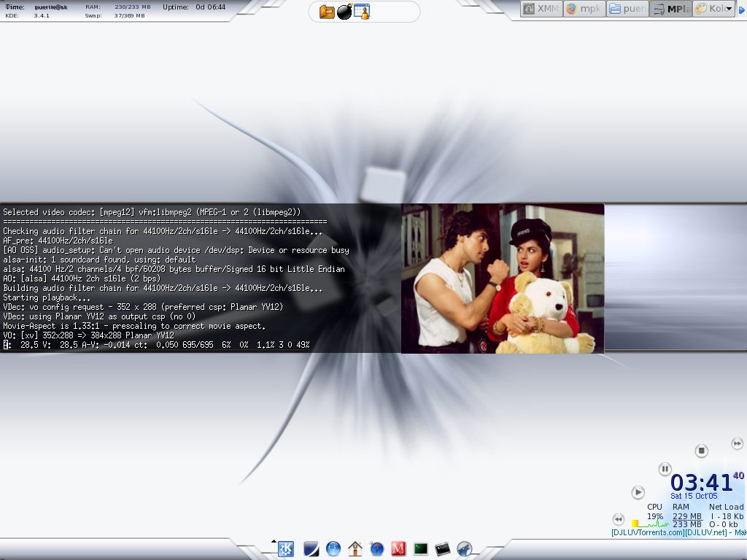Switch to the MPlayer taskbar entry
The width and height of the screenshot is (747, 560).
click(670, 9)
